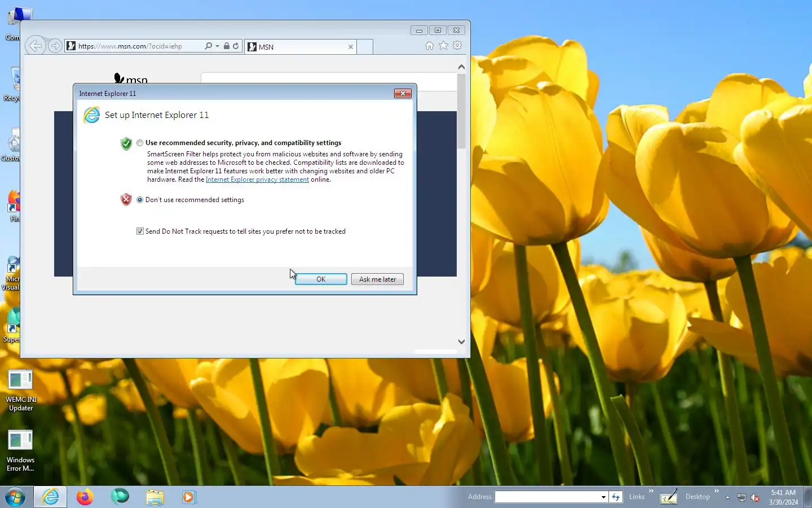Image resolution: width=812 pixels, height=508 pixels.
Task: Click the vertical scrollbar thumb in browser
Action: tap(461, 111)
